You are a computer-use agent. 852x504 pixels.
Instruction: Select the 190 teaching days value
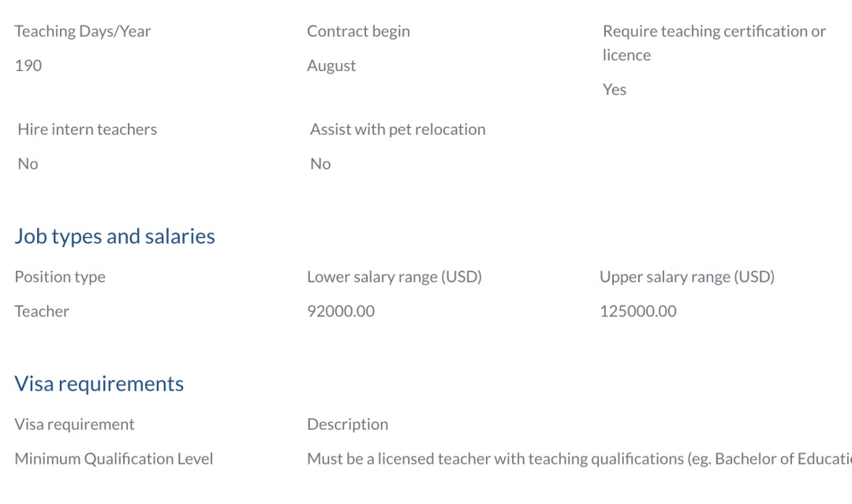[x=28, y=65]
